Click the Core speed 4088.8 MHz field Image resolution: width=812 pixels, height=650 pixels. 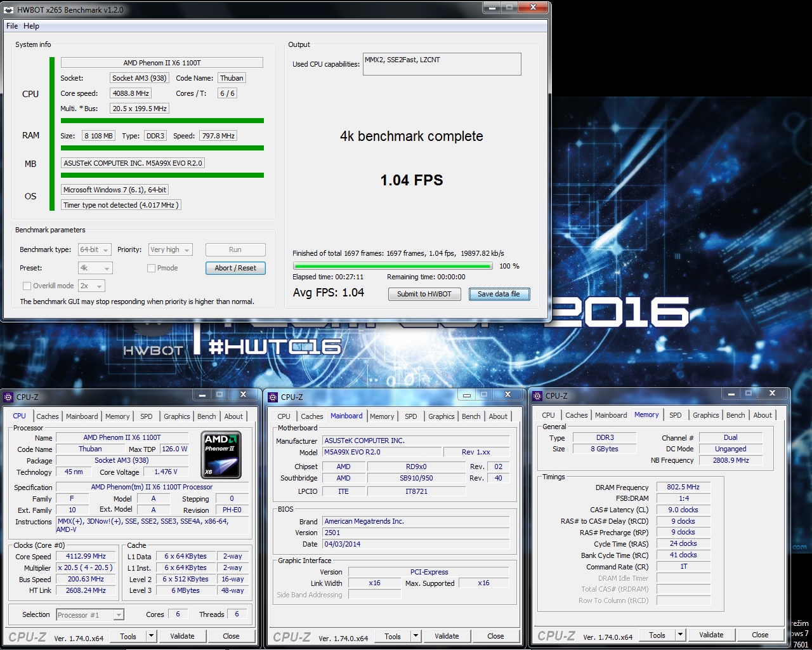click(x=131, y=93)
